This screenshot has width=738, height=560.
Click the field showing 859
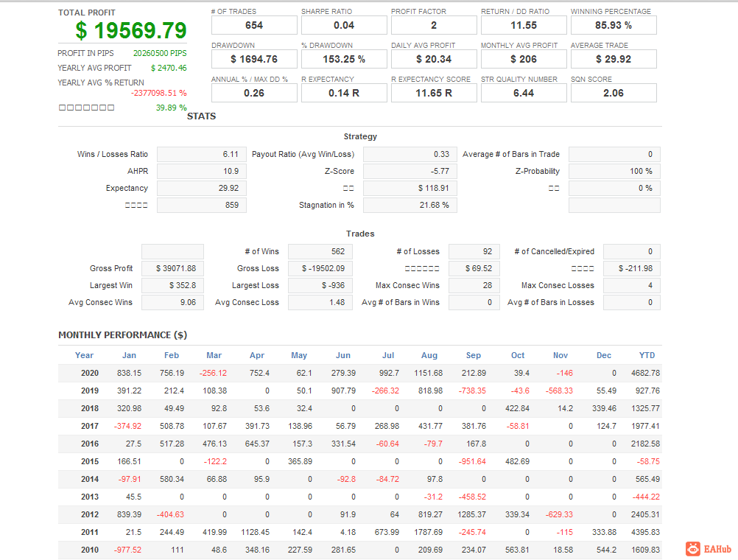[x=202, y=206]
